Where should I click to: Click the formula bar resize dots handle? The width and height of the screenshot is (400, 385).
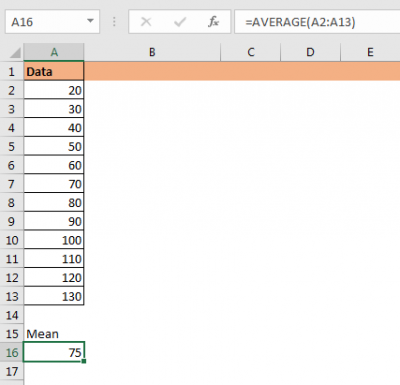point(114,22)
